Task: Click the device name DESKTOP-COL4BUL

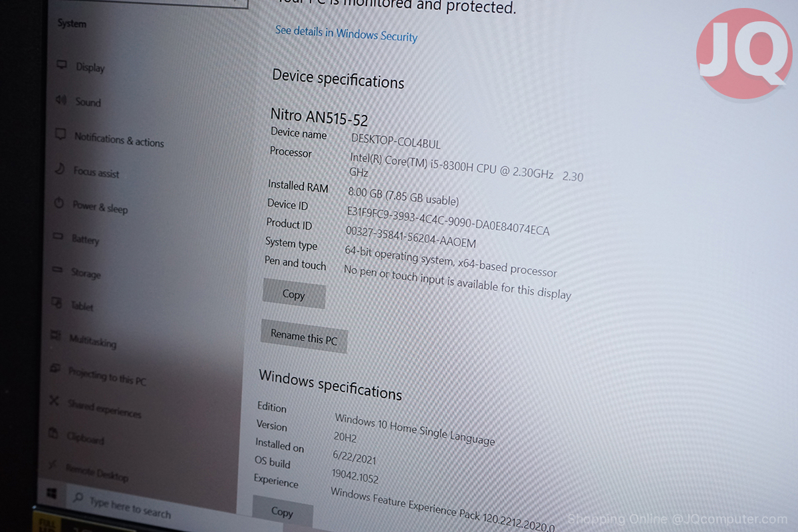Action: coord(396,141)
